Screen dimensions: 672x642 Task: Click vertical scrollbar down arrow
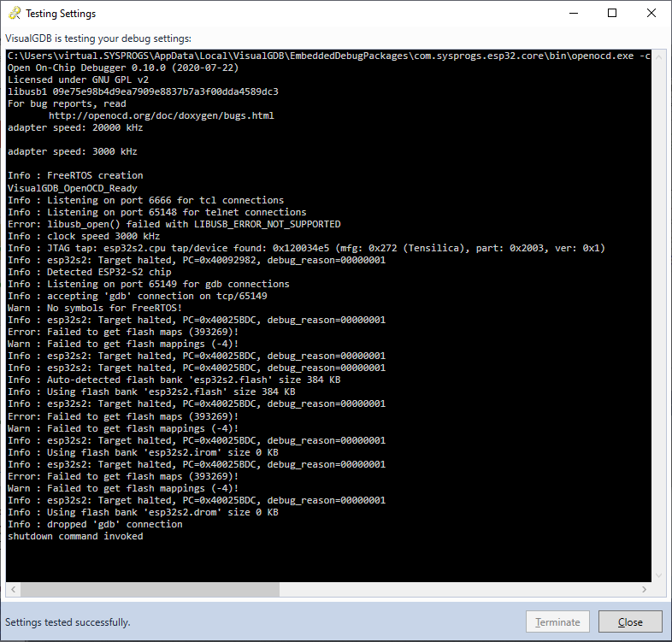pyautogui.click(x=658, y=575)
